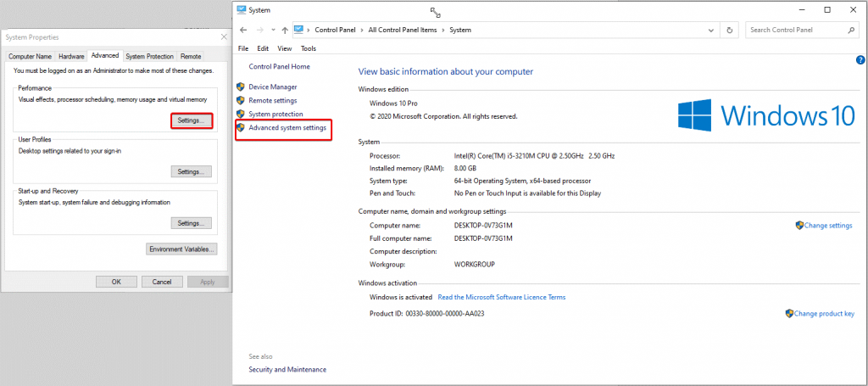This screenshot has width=868, height=386.
Task: Open Advanced system settings link
Action: point(287,127)
